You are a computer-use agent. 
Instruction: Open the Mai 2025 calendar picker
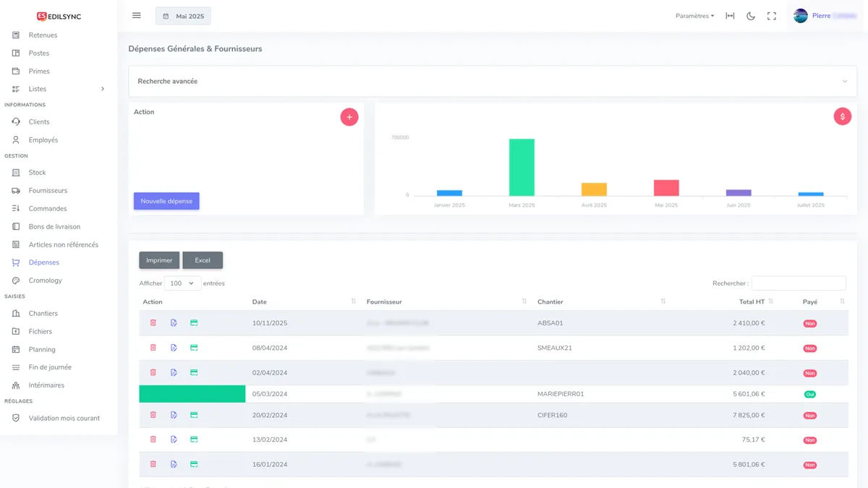tap(183, 15)
